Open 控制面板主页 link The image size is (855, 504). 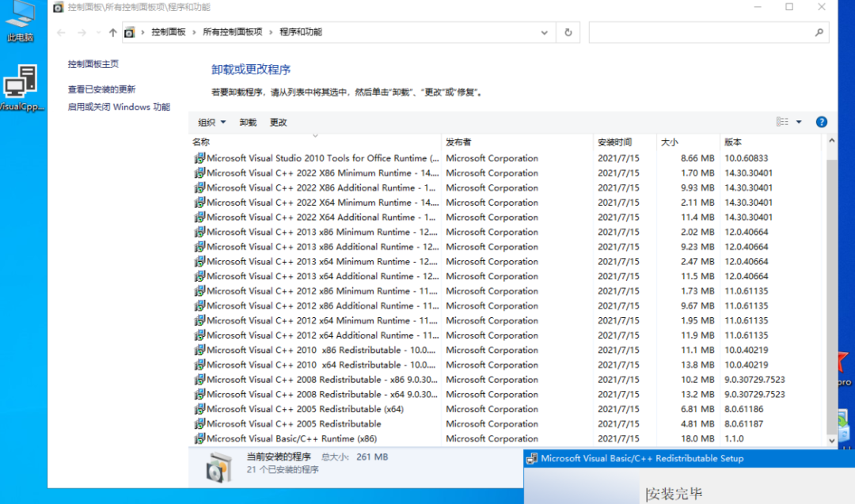pyautogui.click(x=93, y=64)
